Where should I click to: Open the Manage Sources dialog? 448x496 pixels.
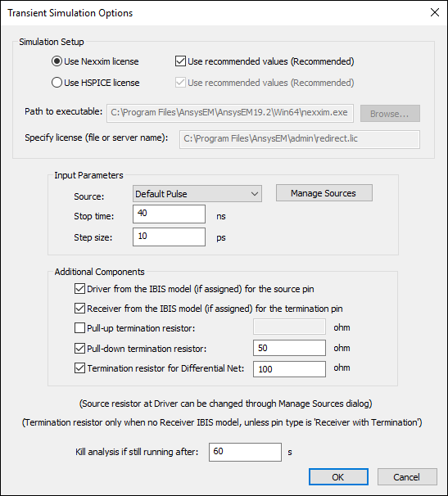324,193
